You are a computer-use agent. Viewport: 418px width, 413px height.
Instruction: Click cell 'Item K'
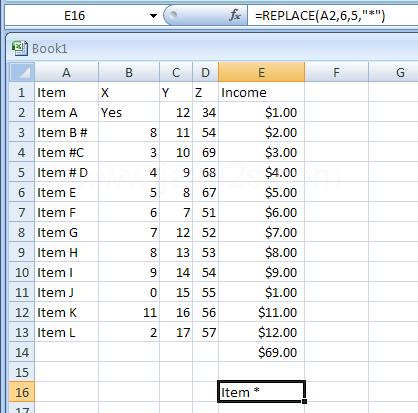click(x=67, y=312)
